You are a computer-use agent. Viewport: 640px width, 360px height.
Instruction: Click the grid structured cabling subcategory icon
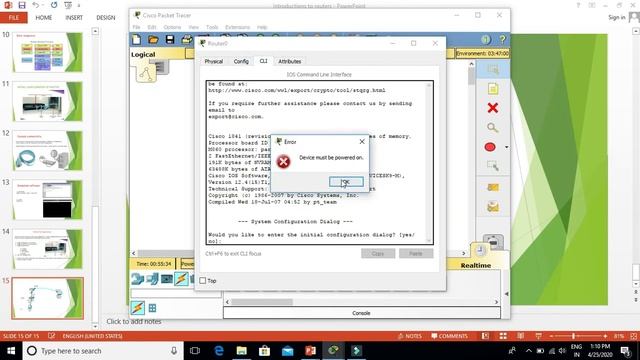pos(153,308)
